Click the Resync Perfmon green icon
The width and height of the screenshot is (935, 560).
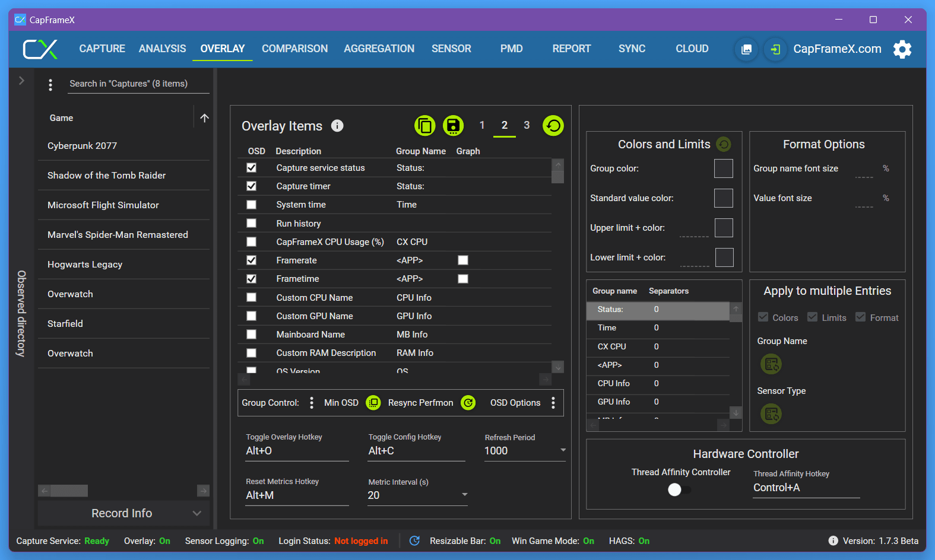[468, 403]
